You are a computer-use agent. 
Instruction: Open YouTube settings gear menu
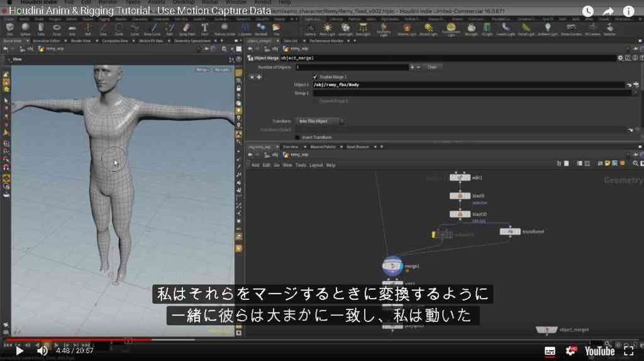(571, 351)
